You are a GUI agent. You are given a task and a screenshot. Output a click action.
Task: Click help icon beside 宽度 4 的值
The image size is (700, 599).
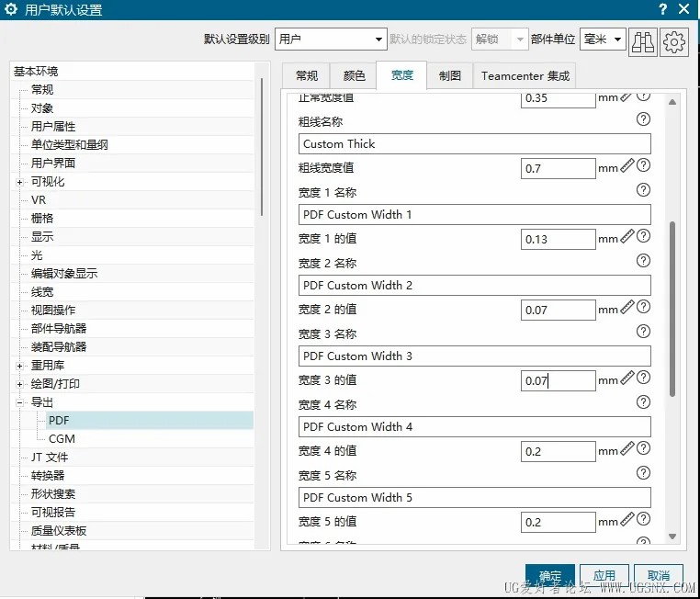click(643, 448)
